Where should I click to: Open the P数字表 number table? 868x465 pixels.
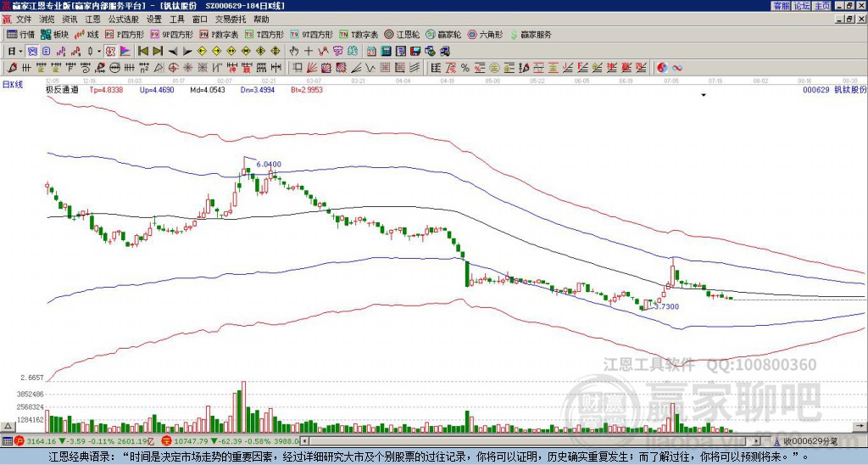click(219, 34)
